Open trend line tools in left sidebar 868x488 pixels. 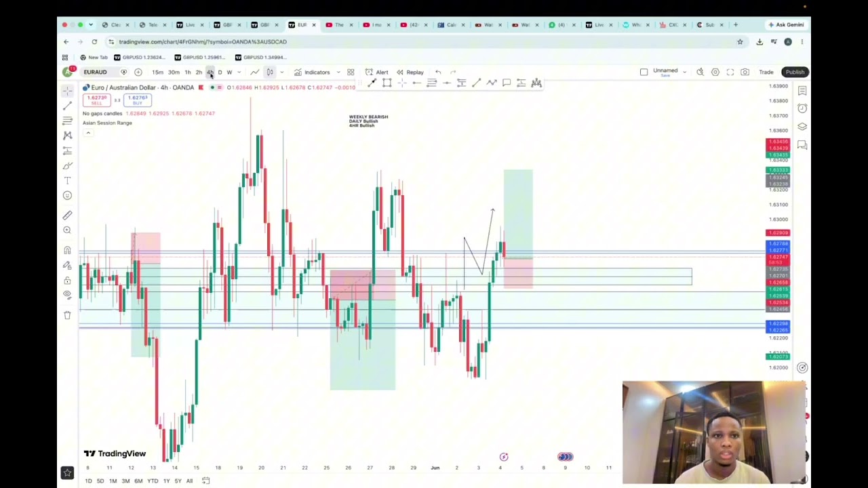67,106
